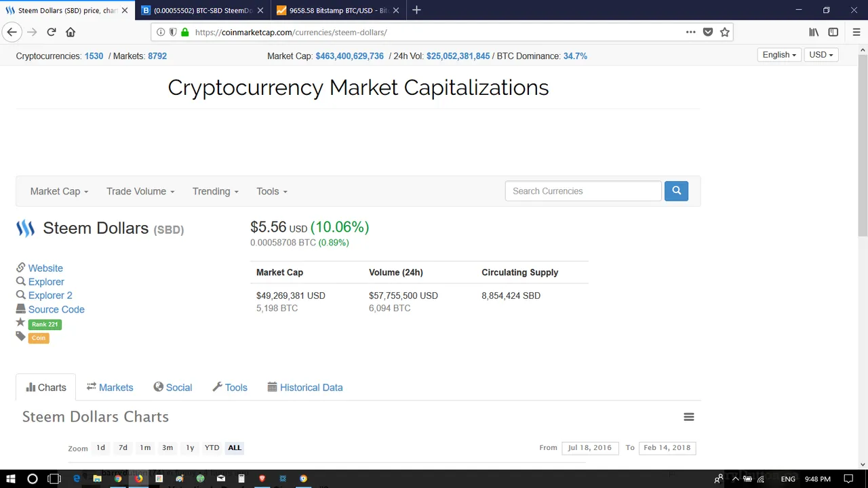The image size is (868, 488).
Task: Click the To date field Feb 14, 2018
Action: (x=667, y=447)
